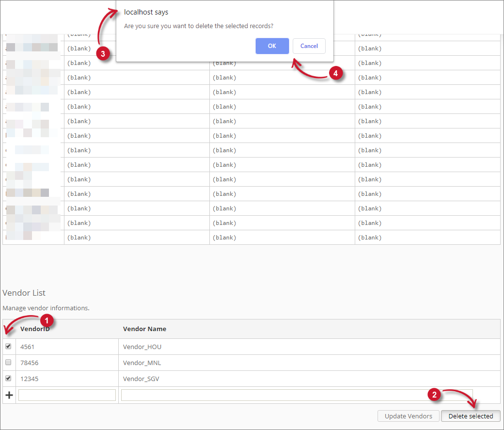Click vendor ID 78456 cell
This screenshot has height=430, width=504.
tap(29, 362)
